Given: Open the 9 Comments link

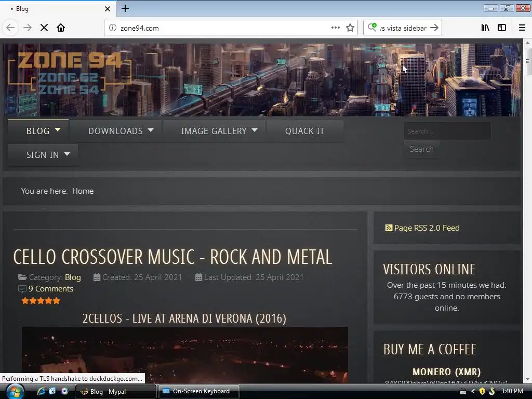Looking at the screenshot, I should 51,289.
